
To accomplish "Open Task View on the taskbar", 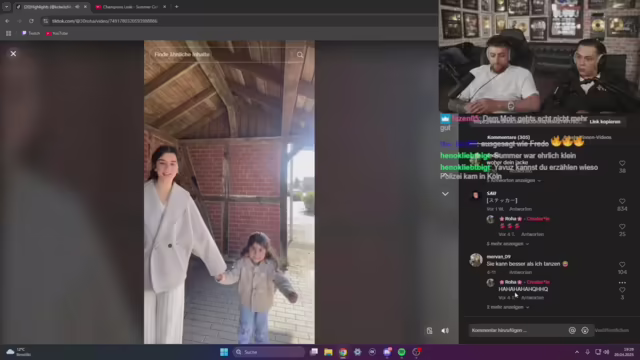I will point(314,352).
